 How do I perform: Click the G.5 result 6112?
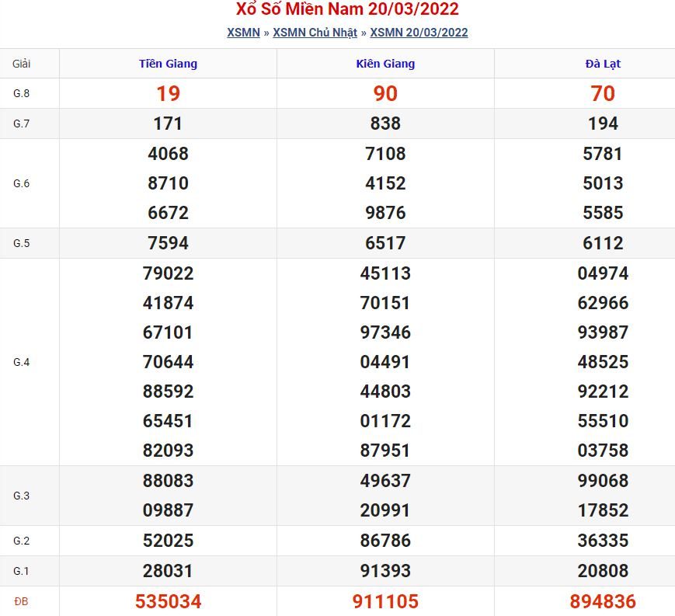[x=603, y=243]
